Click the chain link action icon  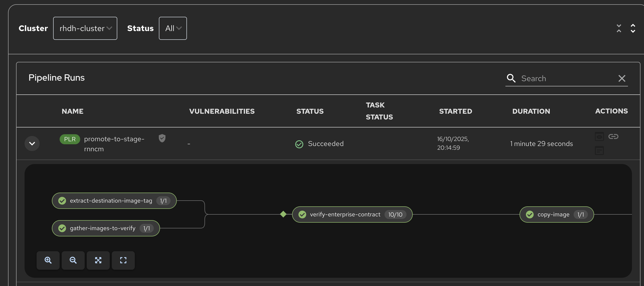pos(613,136)
